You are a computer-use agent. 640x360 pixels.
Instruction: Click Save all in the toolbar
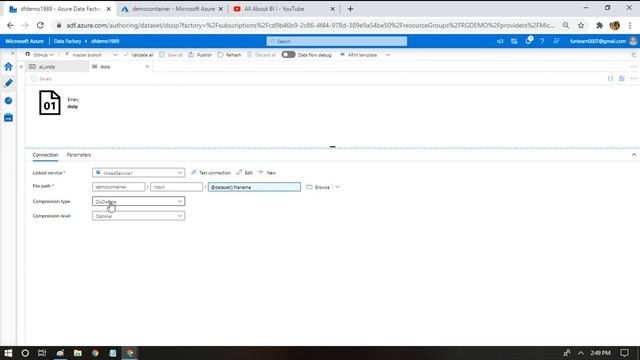(171, 55)
